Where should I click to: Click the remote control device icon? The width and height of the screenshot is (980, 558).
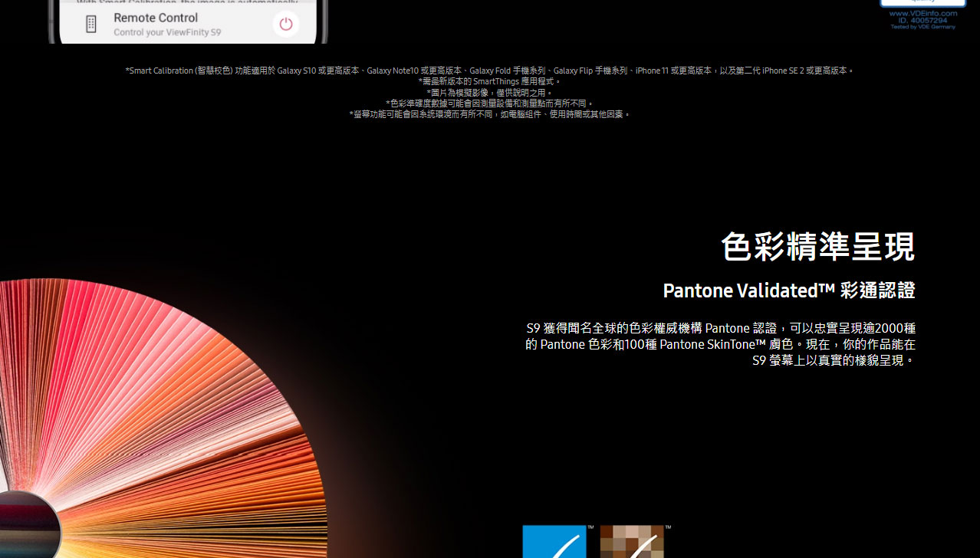pos(91,24)
